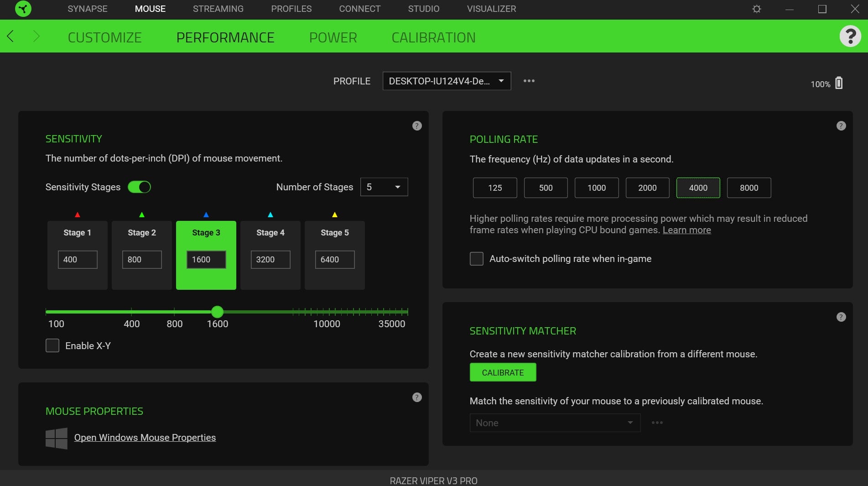Click the battery status icon
The image size is (868, 486).
click(838, 83)
